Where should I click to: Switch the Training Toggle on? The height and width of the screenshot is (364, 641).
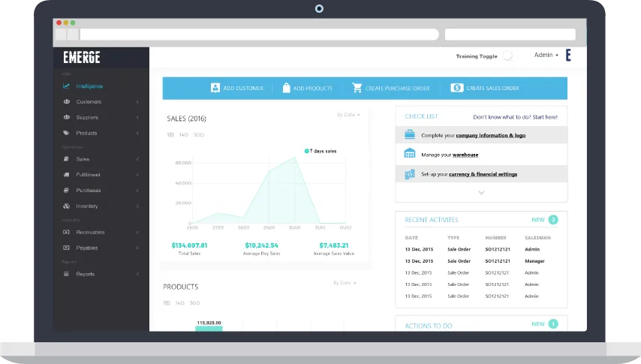508,56
